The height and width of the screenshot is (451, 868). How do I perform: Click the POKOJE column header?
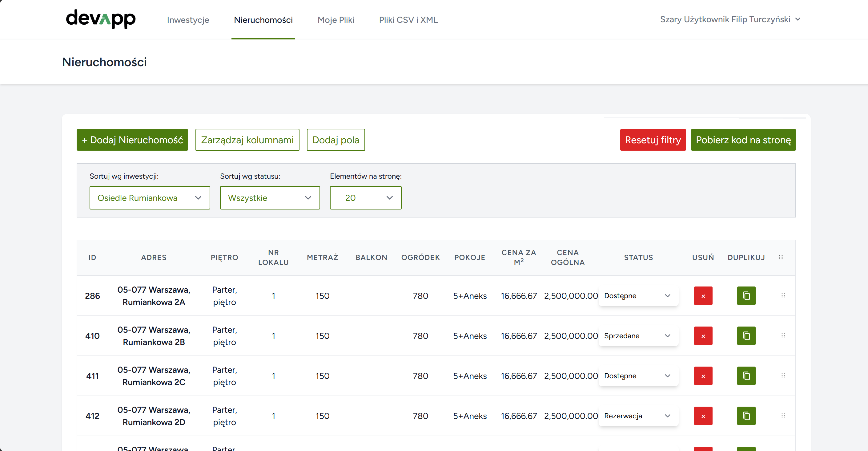pyautogui.click(x=469, y=257)
